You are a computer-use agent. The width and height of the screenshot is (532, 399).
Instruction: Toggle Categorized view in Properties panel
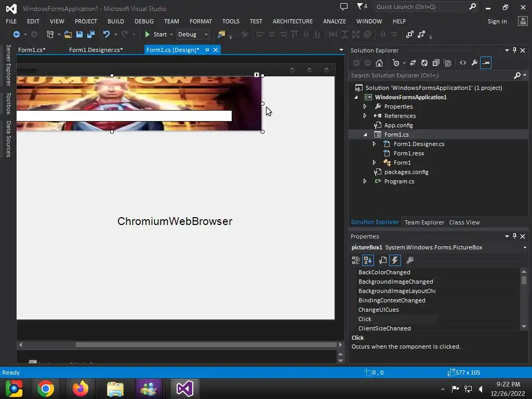355,260
